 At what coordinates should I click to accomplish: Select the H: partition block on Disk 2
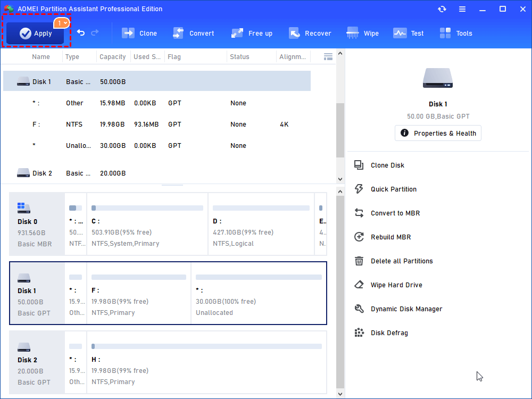click(206, 362)
